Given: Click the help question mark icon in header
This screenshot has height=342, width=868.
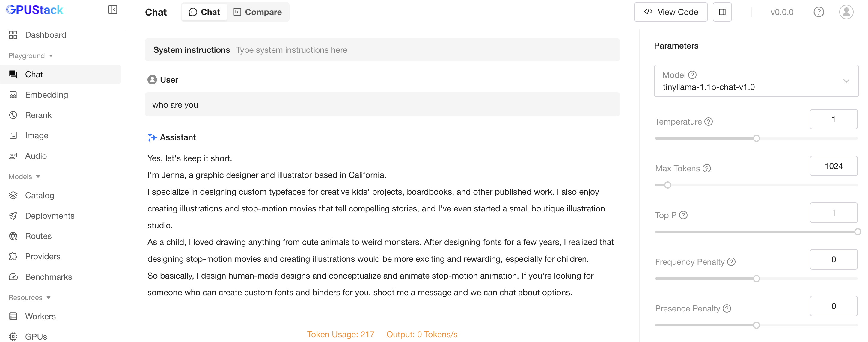Looking at the screenshot, I should pos(819,12).
